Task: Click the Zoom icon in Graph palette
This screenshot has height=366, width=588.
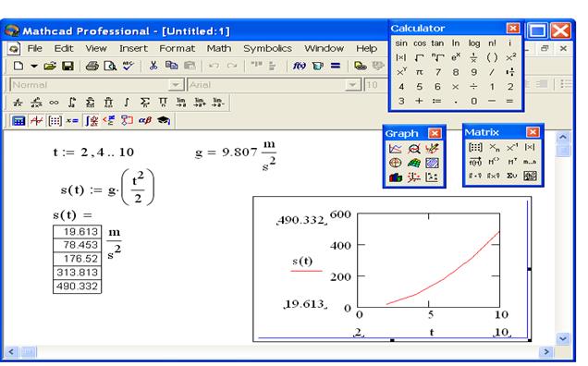Action: 413,149
